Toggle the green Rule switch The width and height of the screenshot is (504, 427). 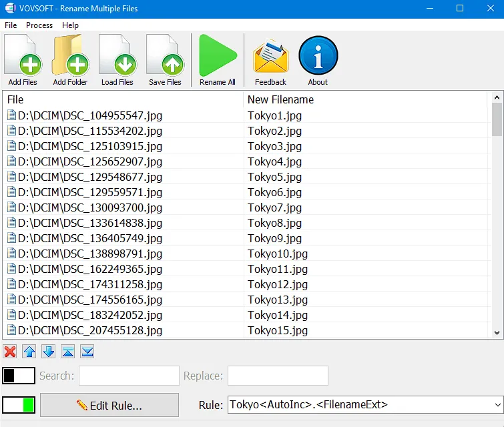click(x=19, y=405)
